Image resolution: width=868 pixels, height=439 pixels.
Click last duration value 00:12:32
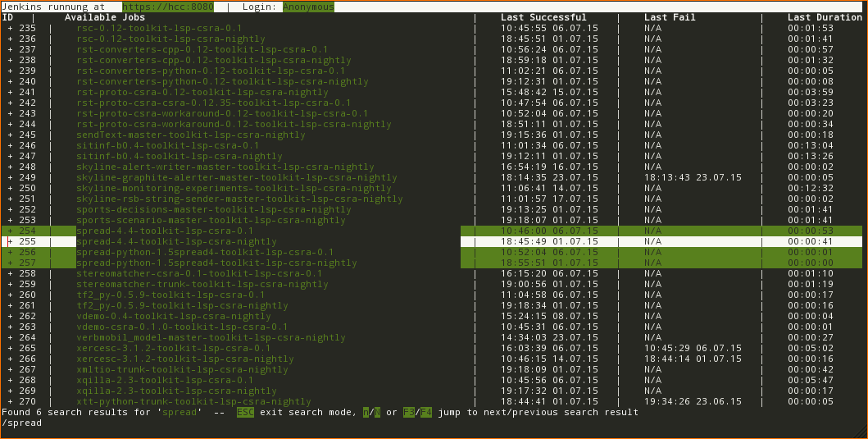(811, 189)
